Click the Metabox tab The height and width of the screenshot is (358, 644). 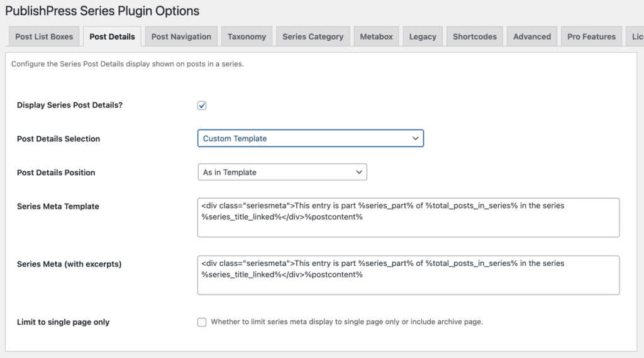[x=376, y=36]
